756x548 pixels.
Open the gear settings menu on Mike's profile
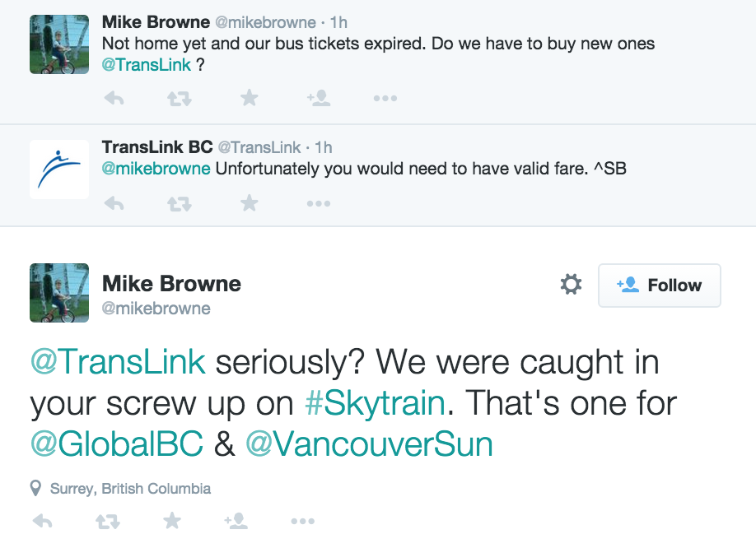tap(570, 285)
